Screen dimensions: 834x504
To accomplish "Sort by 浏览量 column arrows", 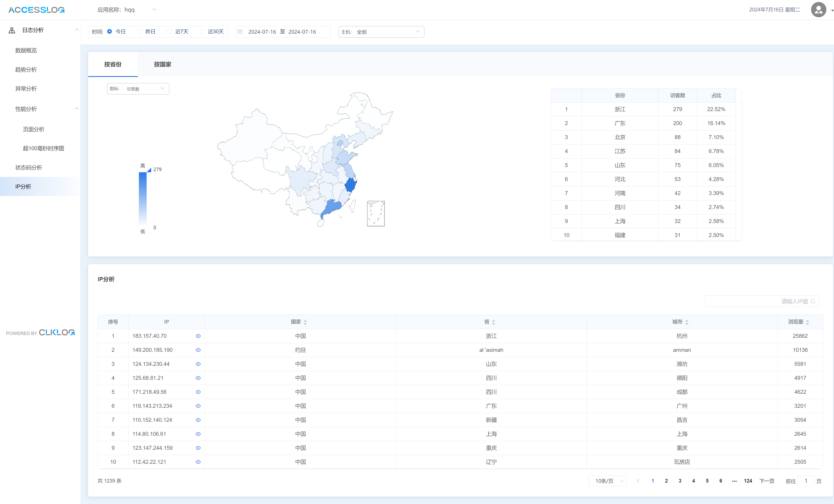I will (807, 322).
